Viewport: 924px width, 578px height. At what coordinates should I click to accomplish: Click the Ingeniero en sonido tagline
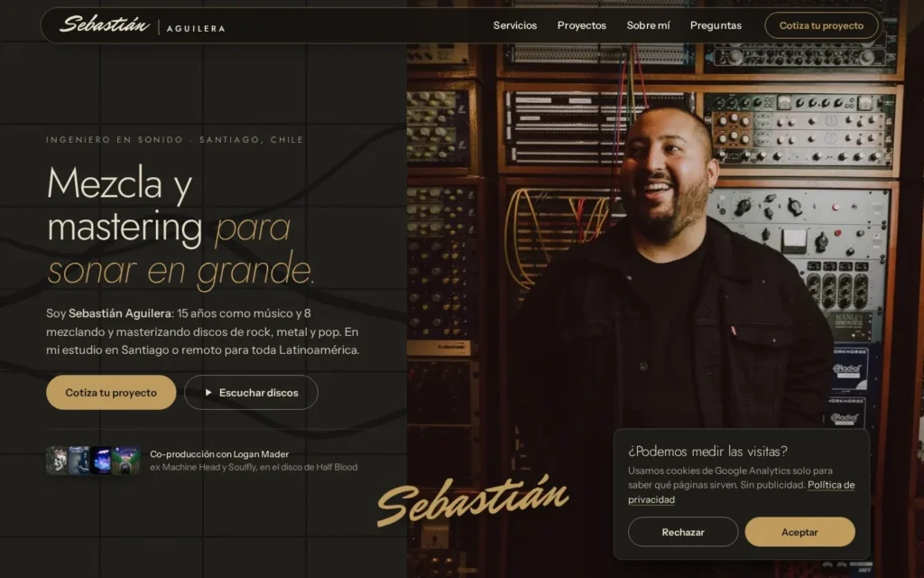pyautogui.click(x=175, y=140)
